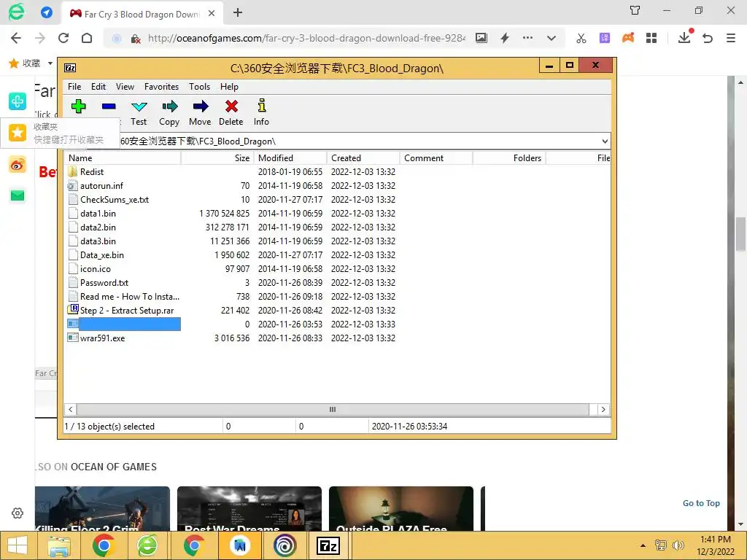Select wrar591.exe file
747x560 pixels.
[x=102, y=338]
